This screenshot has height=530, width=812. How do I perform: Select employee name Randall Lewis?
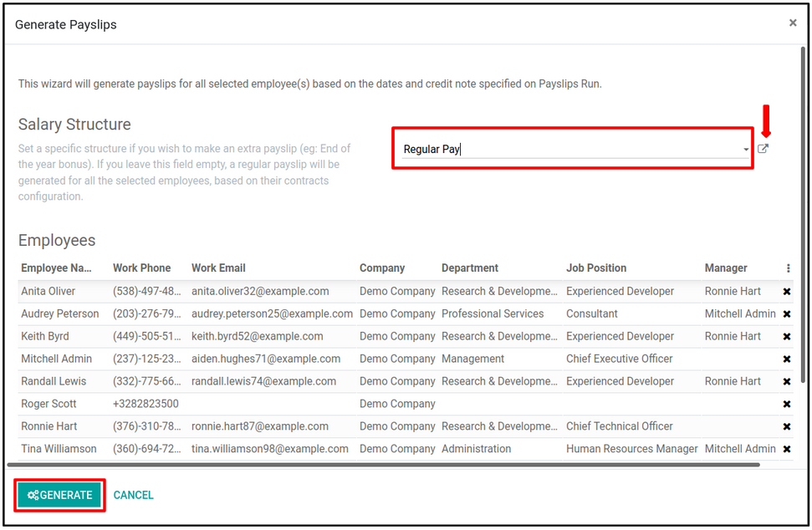pyautogui.click(x=54, y=381)
